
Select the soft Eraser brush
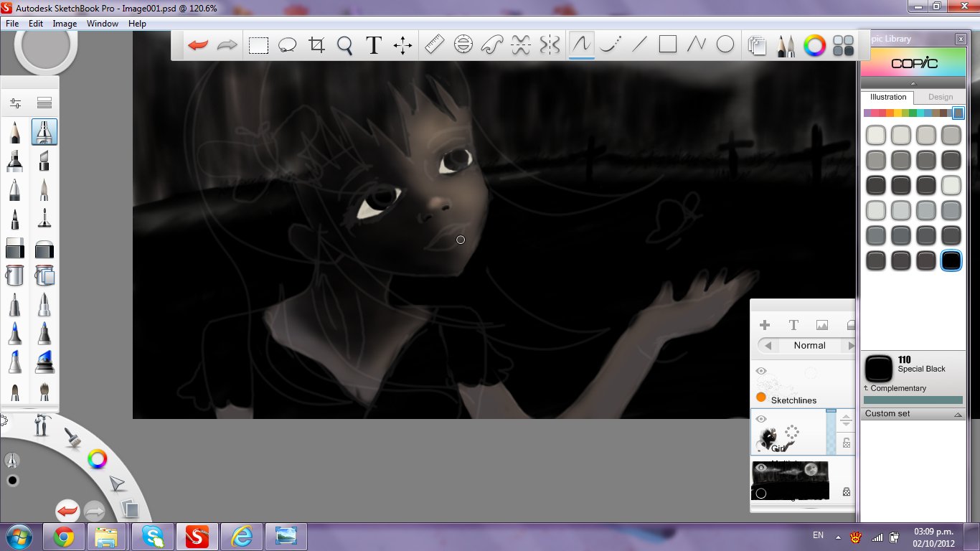[44, 248]
